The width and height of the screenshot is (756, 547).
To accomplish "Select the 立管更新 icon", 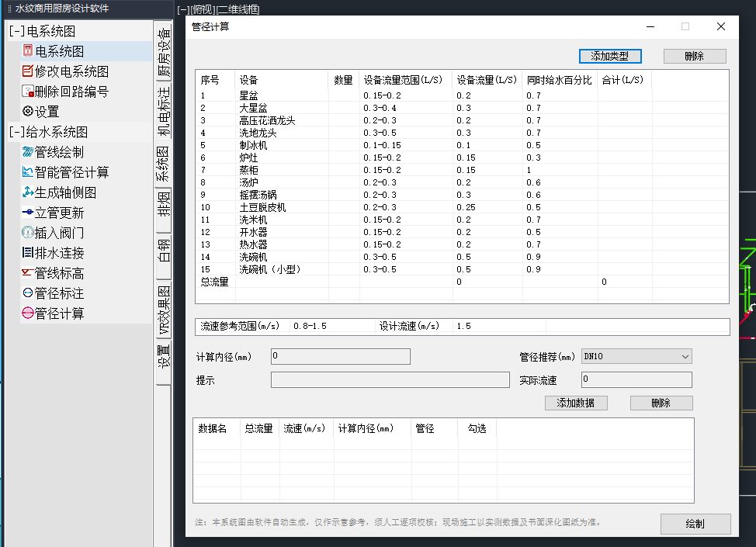I will pos(28,212).
